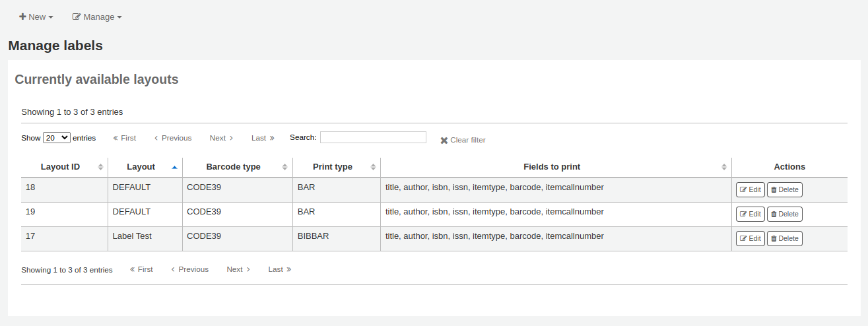Edit layout 18 using pencil button
The width and height of the screenshot is (868, 326).
pyautogui.click(x=750, y=189)
